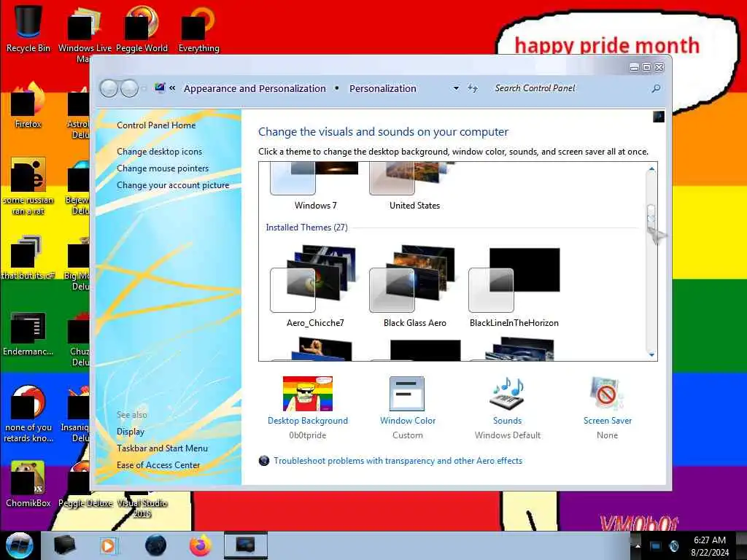Select the Aero_Chicche7 theme
The image size is (747, 560).
tap(315, 286)
